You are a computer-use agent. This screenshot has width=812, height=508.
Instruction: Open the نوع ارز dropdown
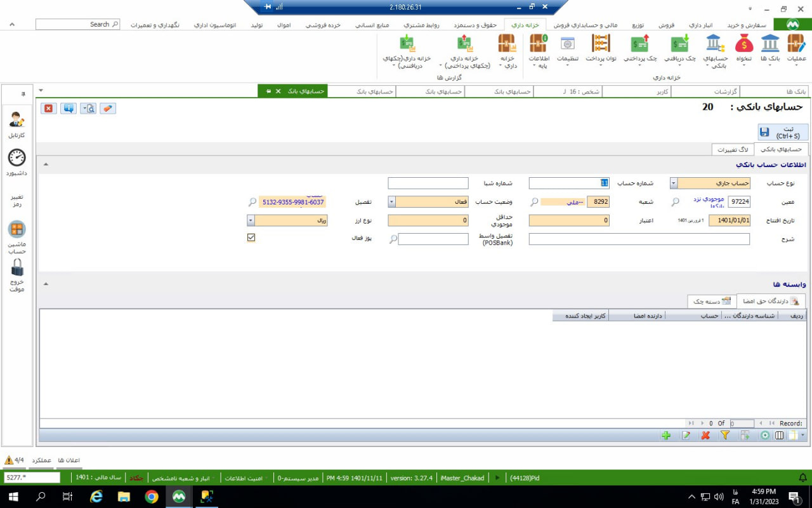[x=251, y=220]
